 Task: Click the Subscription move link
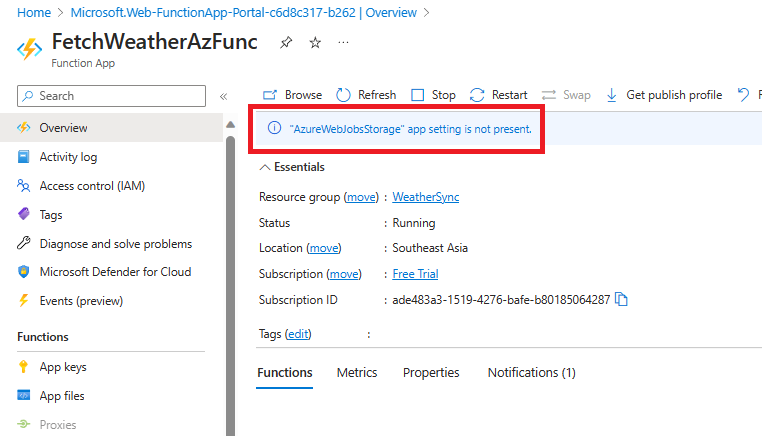(344, 274)
